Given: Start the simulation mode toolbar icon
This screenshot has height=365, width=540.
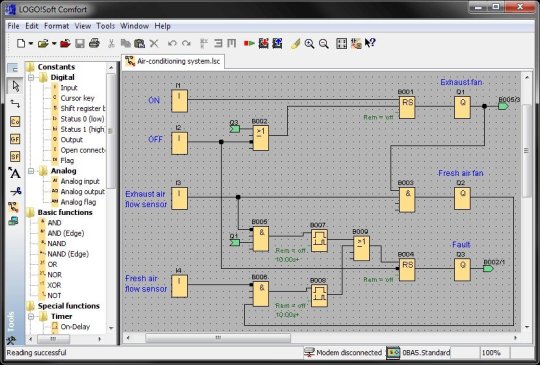Looking at the screenshot, I should pos(249,43).
